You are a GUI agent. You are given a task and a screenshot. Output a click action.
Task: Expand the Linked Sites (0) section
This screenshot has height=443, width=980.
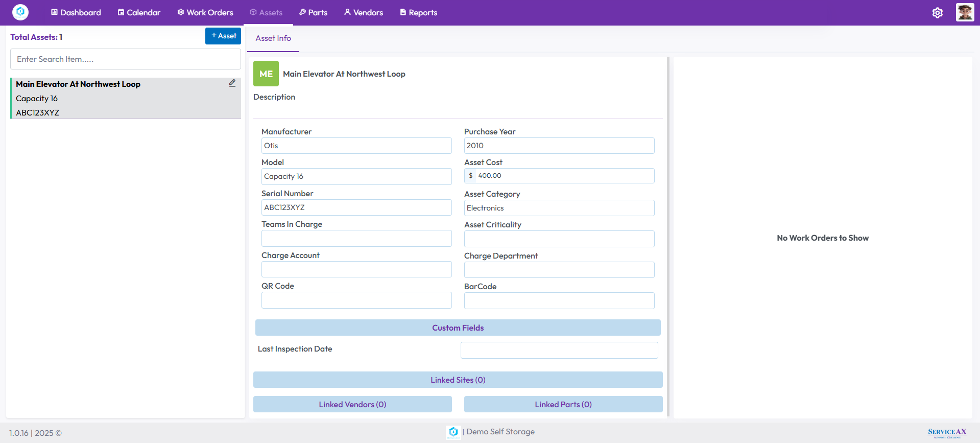[458, 380]
